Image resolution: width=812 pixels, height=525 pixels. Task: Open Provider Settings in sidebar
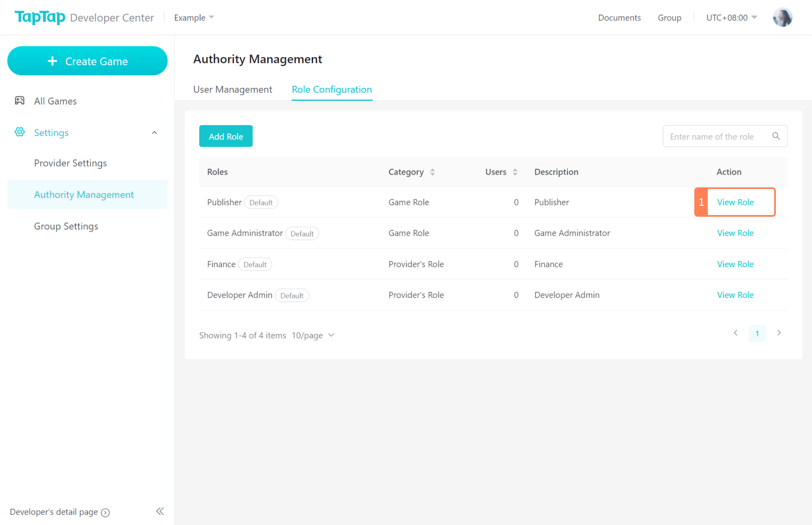70,163
